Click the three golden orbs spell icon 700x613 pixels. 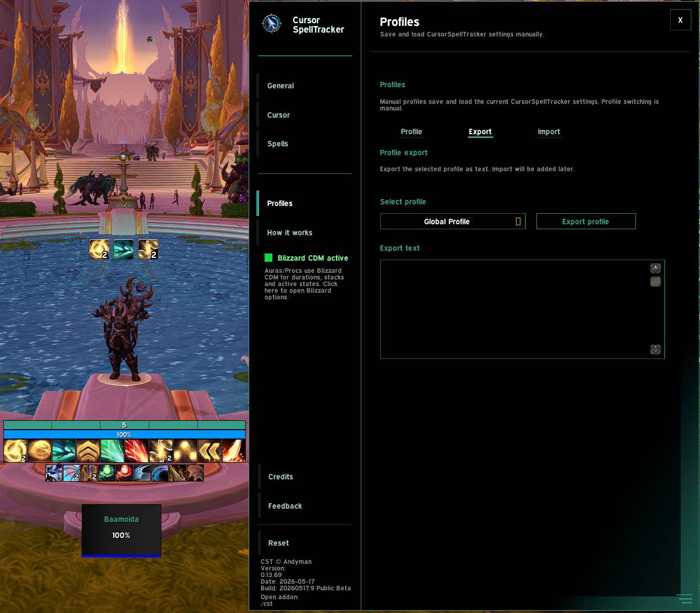coord(185,451)
